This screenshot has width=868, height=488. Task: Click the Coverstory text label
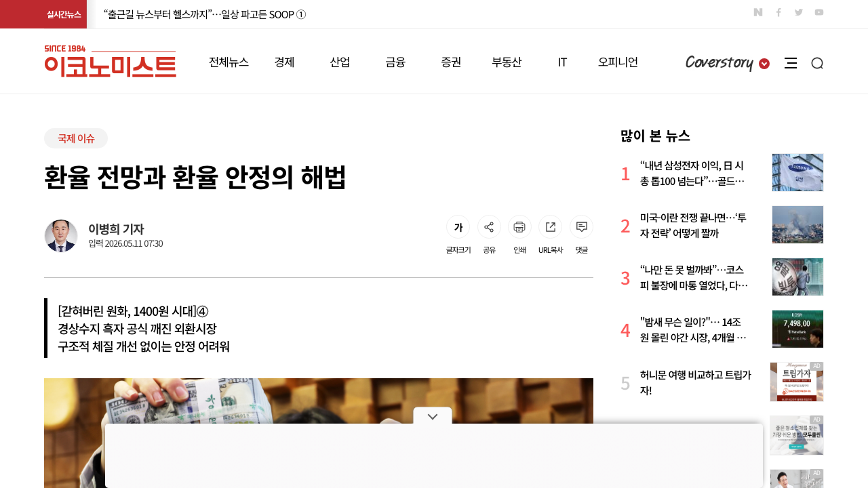[x=719, y=63]
